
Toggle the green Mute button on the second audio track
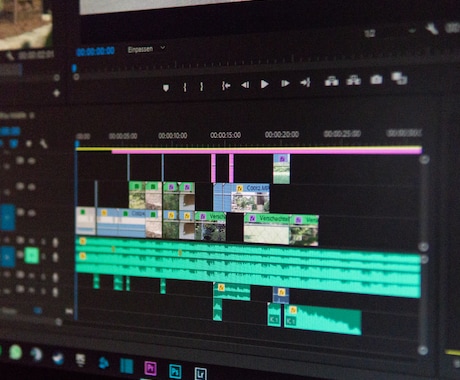(32, 256)
